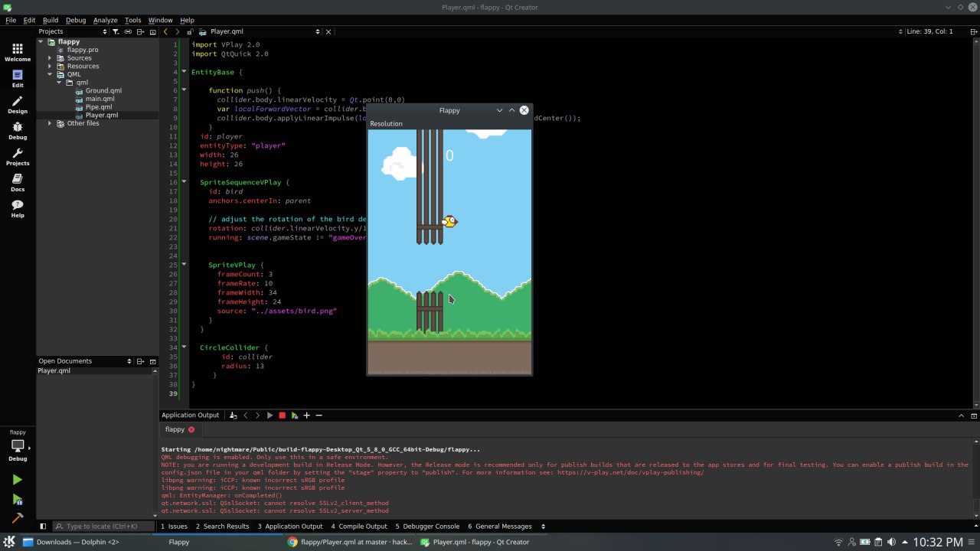The width and height of the screenshot is (980, 551).
Task: Open the Projects view selector dropdown
Action: [73, 31]
